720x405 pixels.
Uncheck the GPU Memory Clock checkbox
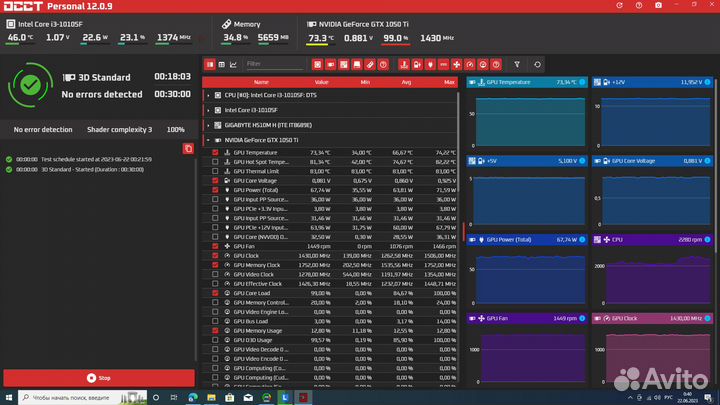click(x=215, y=265)
